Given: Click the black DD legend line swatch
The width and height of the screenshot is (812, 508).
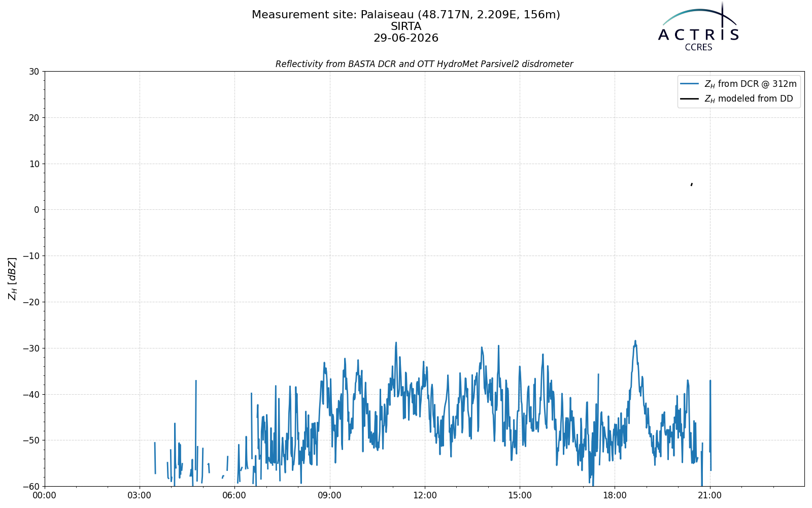Looking at the screenshot, I should click(690, 99).
